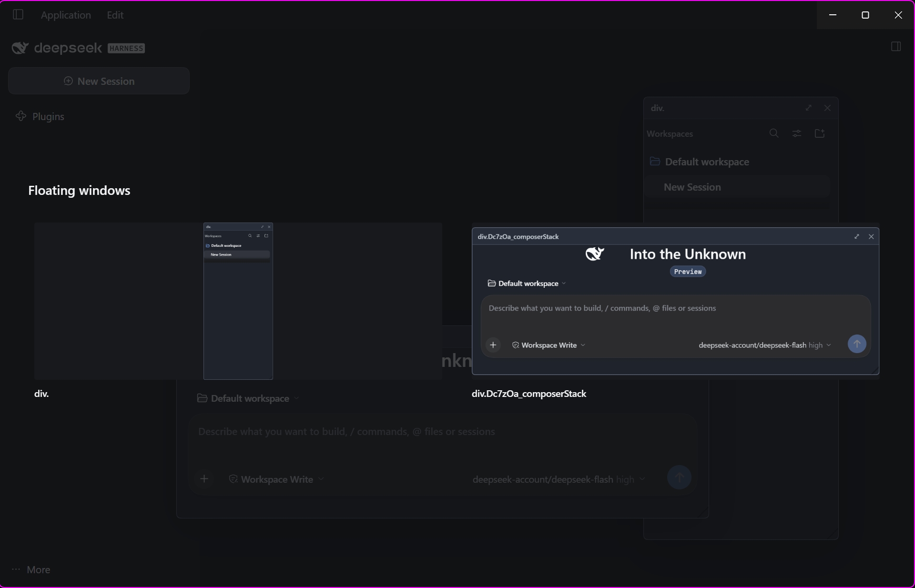Select the div. floating window thumbnail

(x=238, y=301)
